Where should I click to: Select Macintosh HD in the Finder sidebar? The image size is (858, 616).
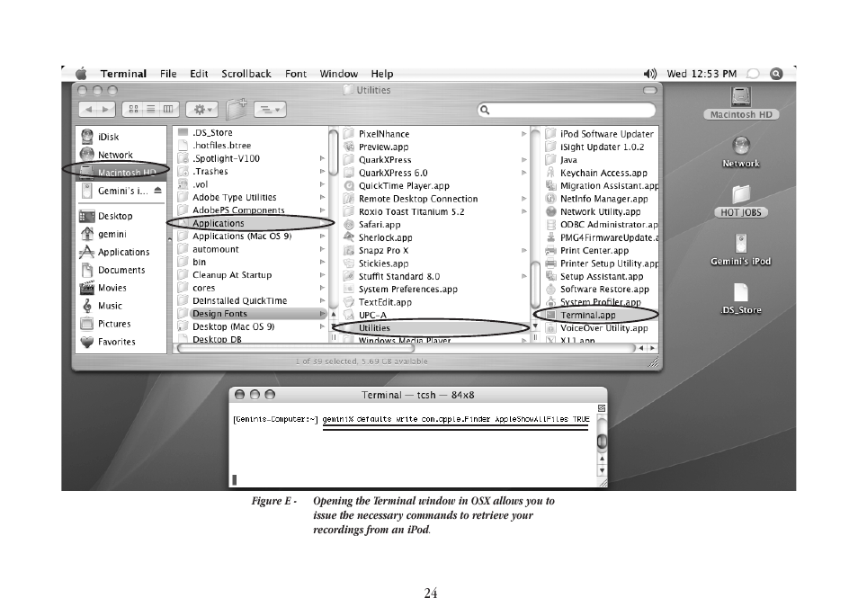[121, 173]
